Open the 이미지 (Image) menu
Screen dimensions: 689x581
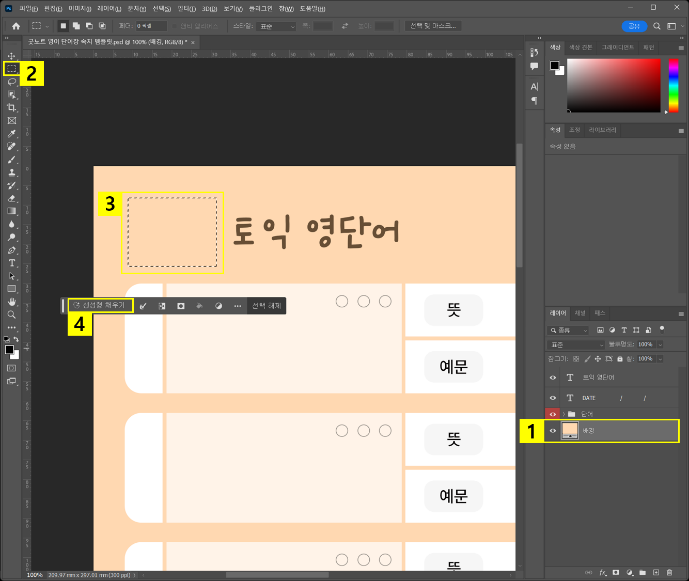[x=80, y=8]
